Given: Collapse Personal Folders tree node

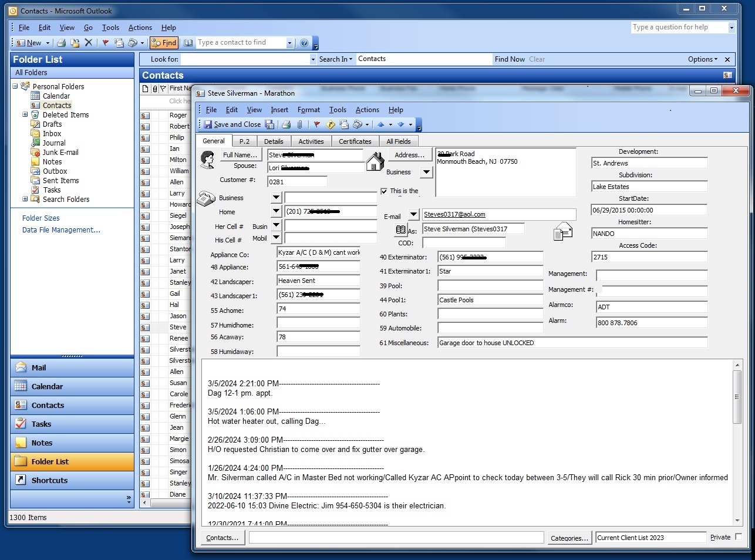Looking at the screenshot, I should pyautogui.click(x=15, y=86).
